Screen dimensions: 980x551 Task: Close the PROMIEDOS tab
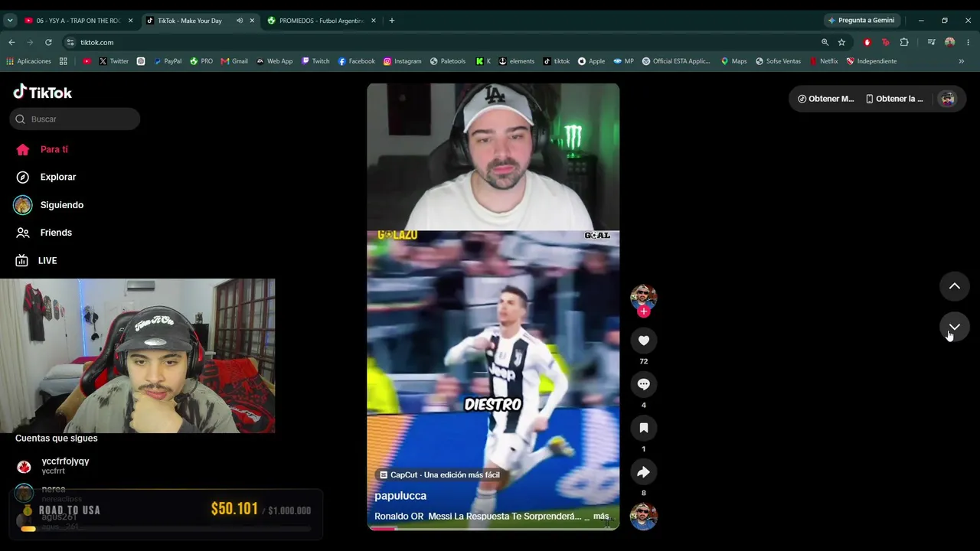(374, 21)
